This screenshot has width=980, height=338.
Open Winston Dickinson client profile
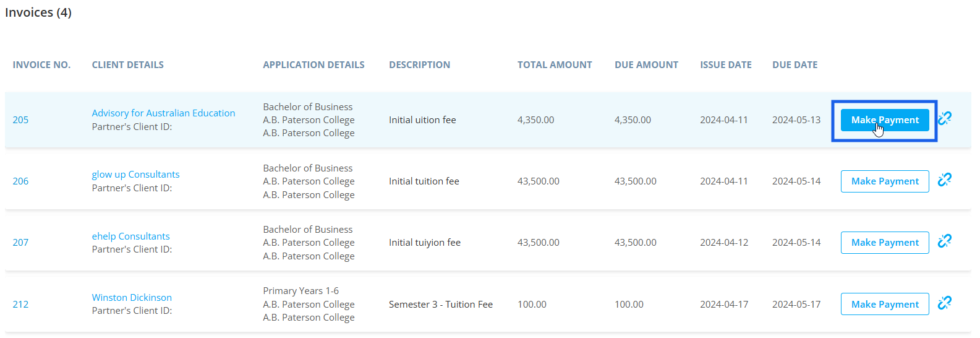pyautogui.click(x=132, y=298)
